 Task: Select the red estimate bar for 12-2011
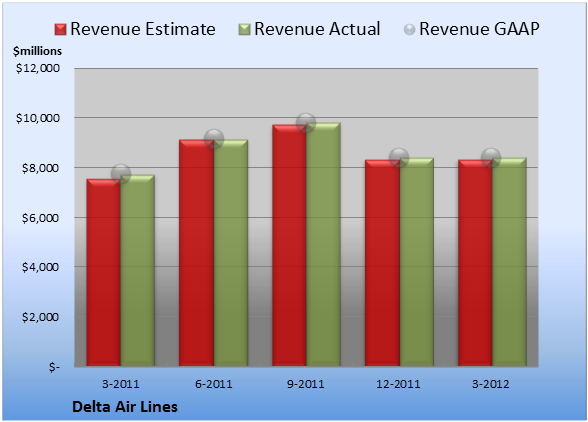pos(382,263)
